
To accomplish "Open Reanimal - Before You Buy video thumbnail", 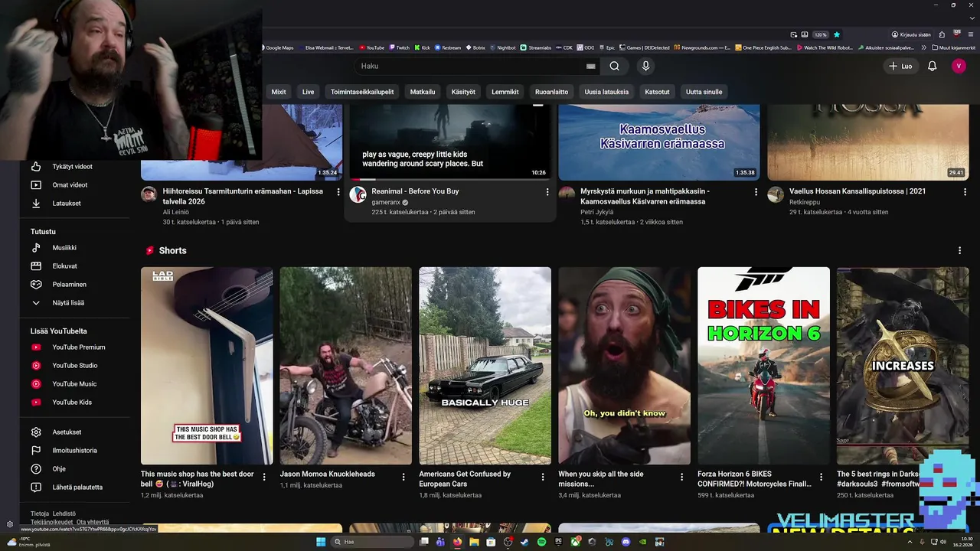I will (x=450, y=142).
